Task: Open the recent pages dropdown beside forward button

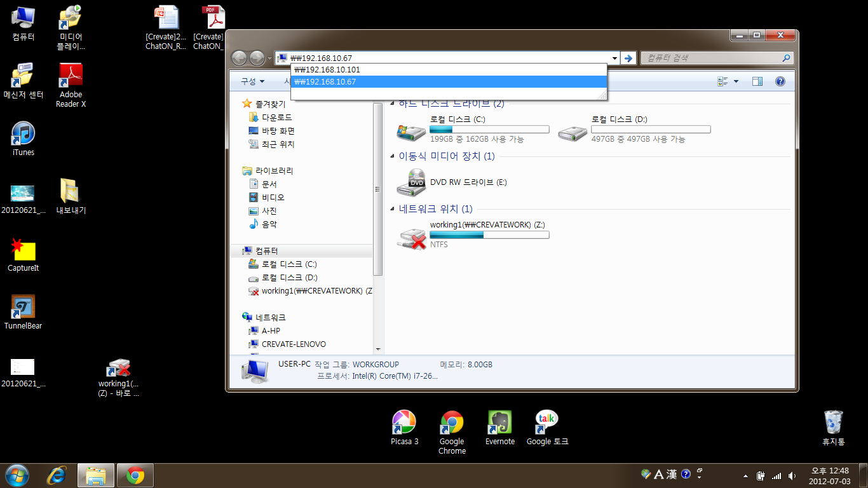Action: [269, 58]
